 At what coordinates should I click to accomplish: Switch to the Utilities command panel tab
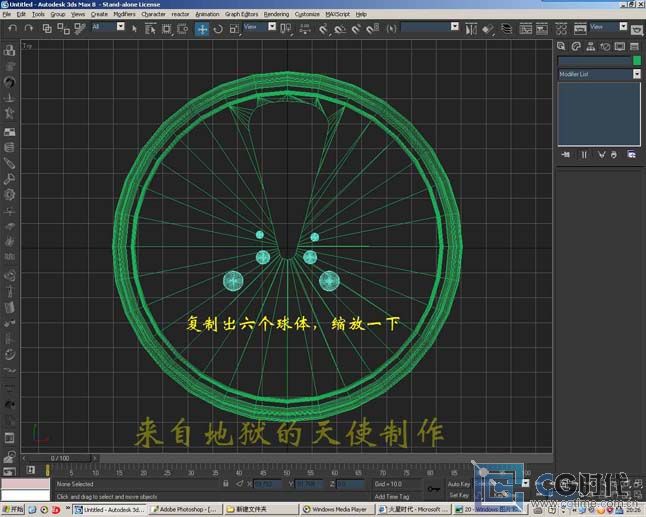[x=634, y=46]
